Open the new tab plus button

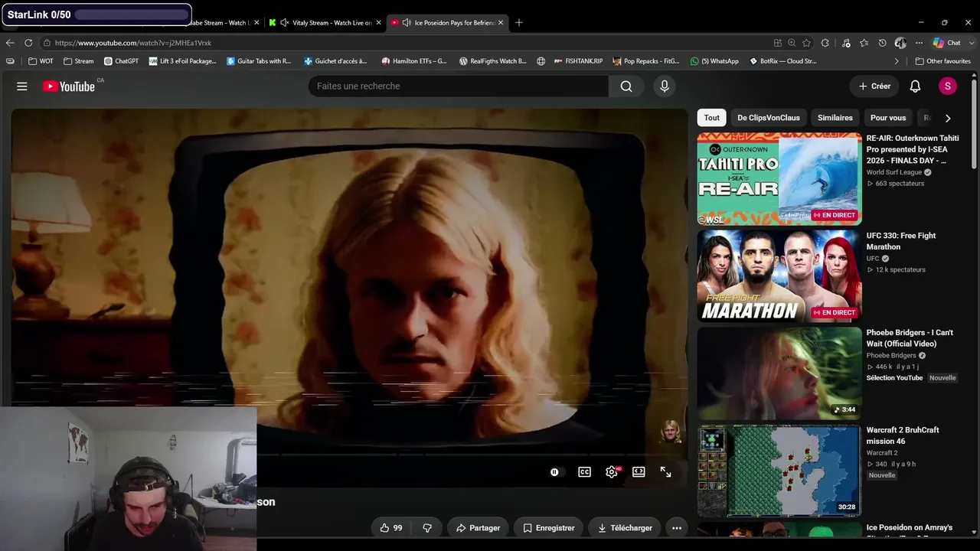point(519,23)
